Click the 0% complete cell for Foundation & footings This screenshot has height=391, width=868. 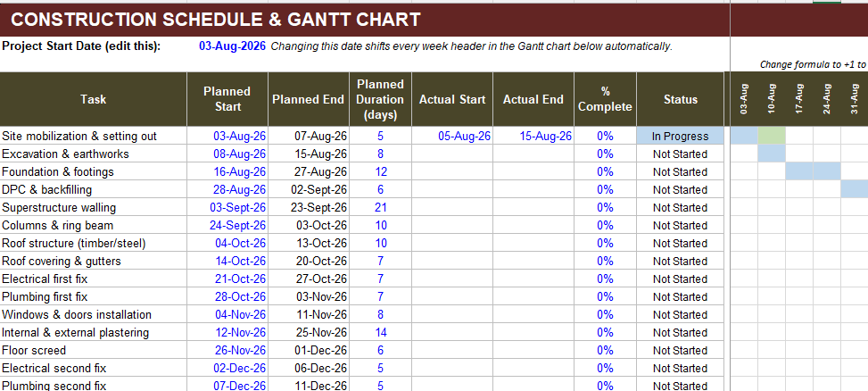pyautogui.click(x=606, y=171)
